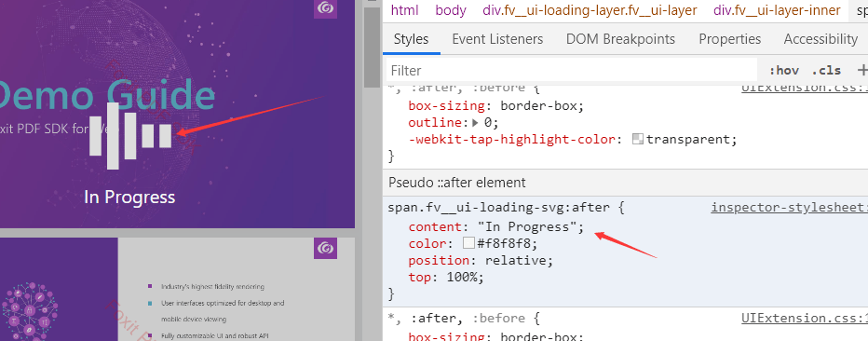Select html in the breadcrumb

coord(404,10)
